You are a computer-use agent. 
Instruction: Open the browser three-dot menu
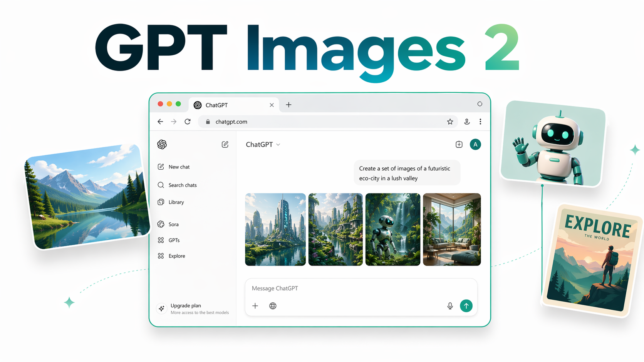[480, 122]
